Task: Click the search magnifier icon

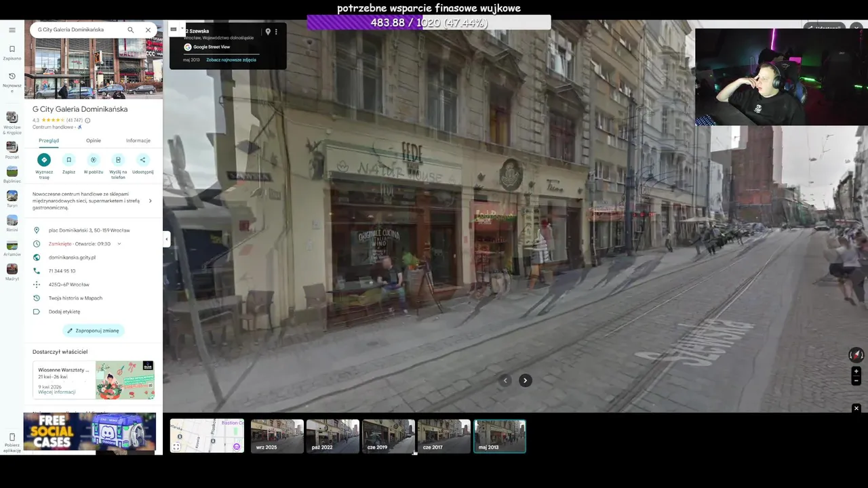Action: click(x=131, y=30)
